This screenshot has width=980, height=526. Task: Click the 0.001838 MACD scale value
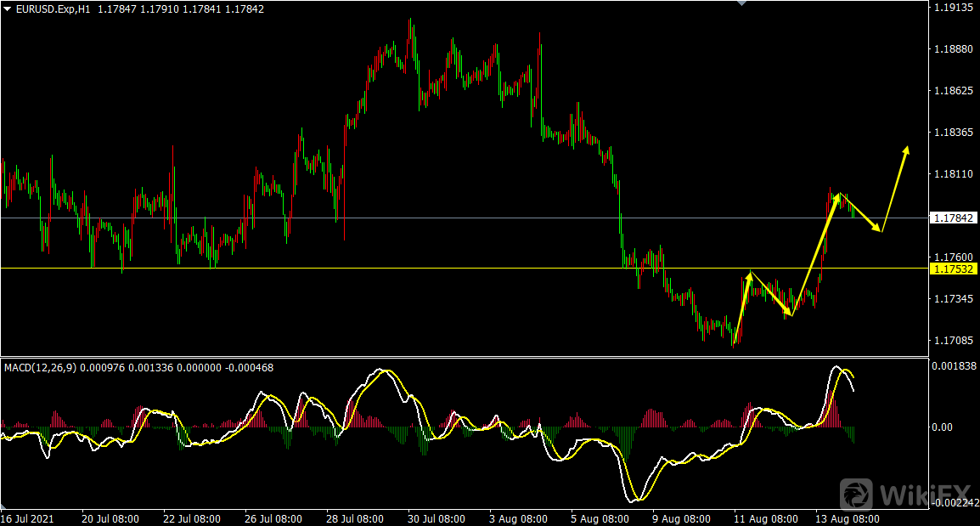954,366
